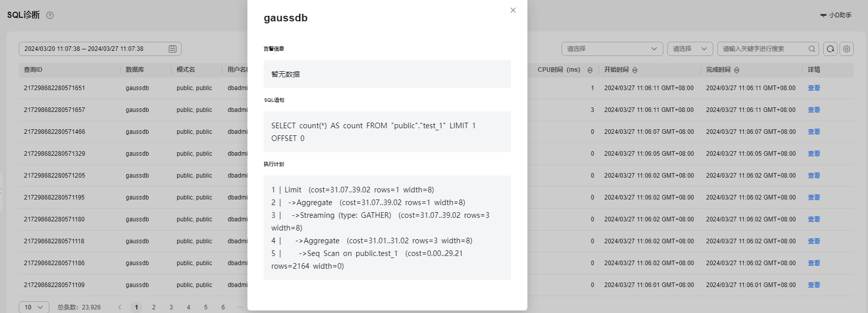Click 查看 link for query 217298682280571109
Screen dimensions: 868x313
point(814,285)
